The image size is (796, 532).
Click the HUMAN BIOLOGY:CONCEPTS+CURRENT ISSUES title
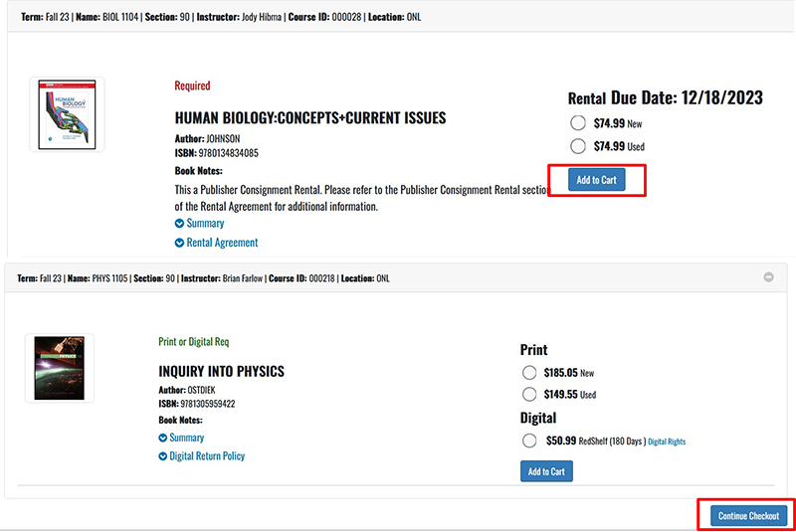click(x=310, y=117)
